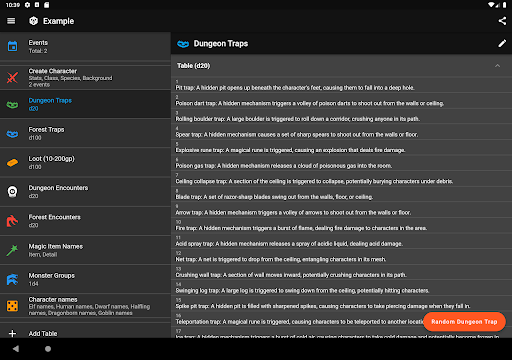Open the hamburger navigation menu

[x=11, y=21]
